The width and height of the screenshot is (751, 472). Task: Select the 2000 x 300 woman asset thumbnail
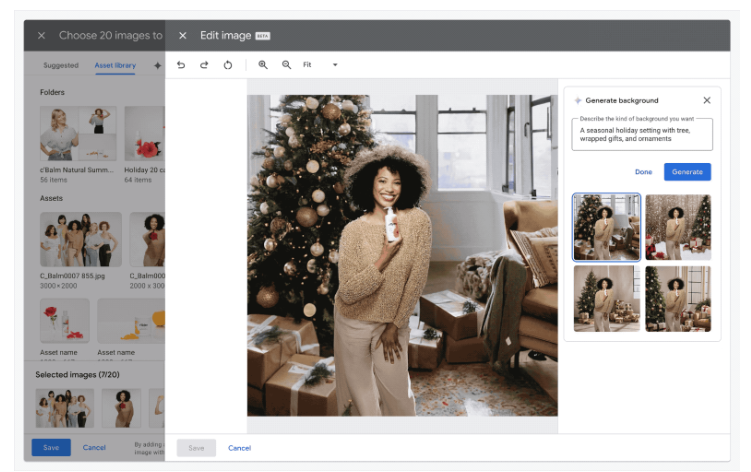point(148,240)
